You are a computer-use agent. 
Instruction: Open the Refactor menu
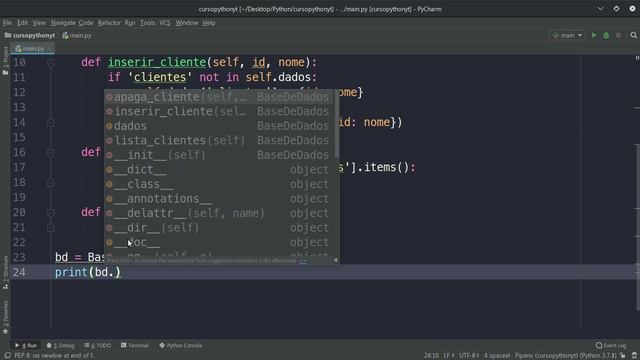[109, 23]
